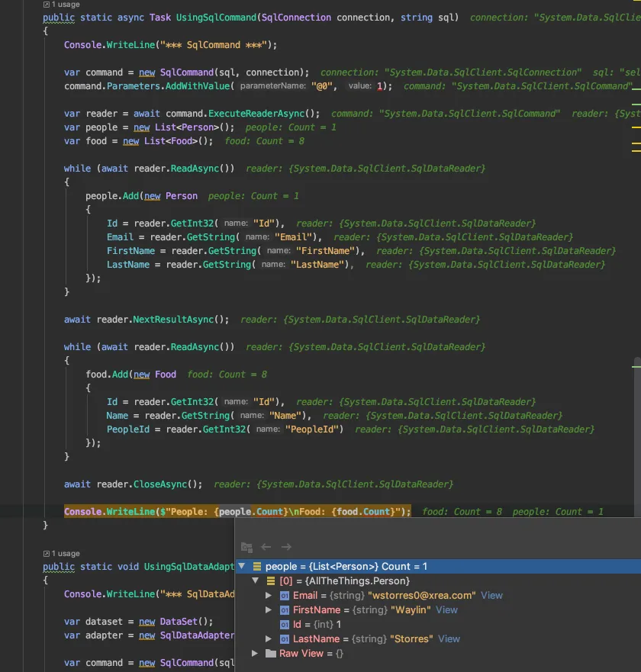Click the set-as-root folder icon in debugger popup
Screen dimensions: 641x672
coord(246,547)
